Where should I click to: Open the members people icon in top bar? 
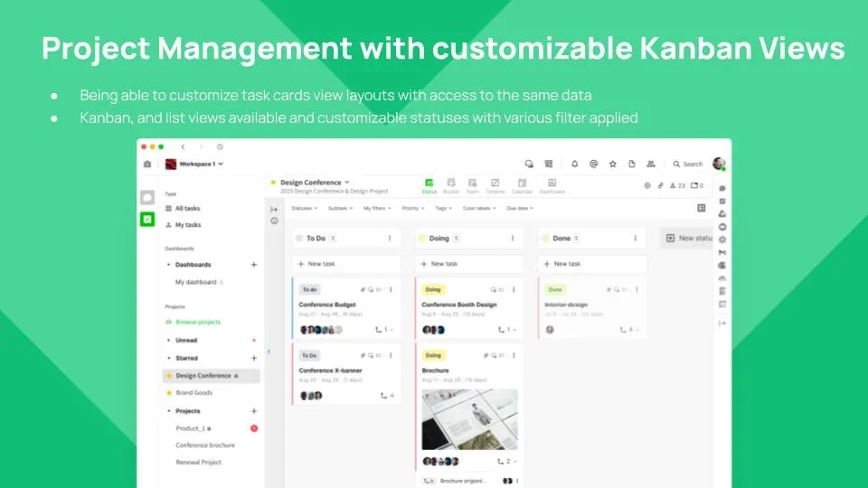click(x=651, y=164)
